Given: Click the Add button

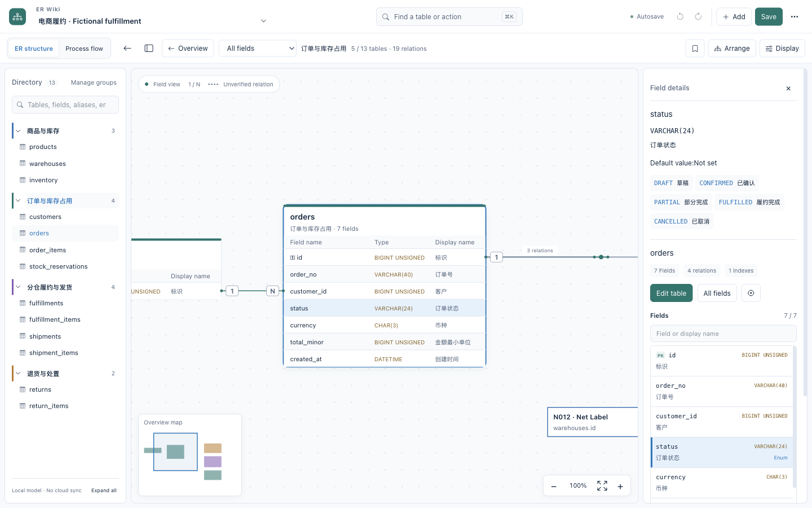Looking at the screenshot, I should (734, 17).
